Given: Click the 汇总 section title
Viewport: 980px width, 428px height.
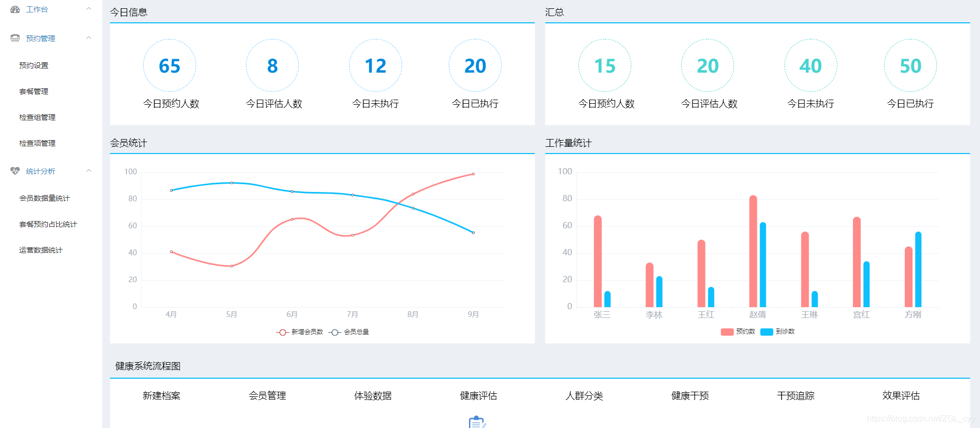Looking at the screenshot, I should point(555,12).
